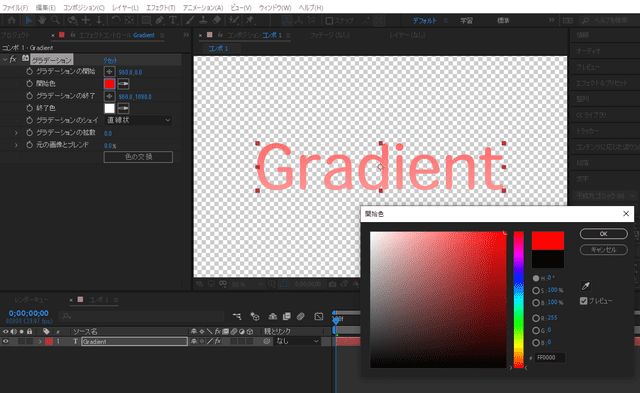This screenshot has width=640, height=393.
Task: Click the リセット link for the gradient effect
Action: tap(110, 60)
